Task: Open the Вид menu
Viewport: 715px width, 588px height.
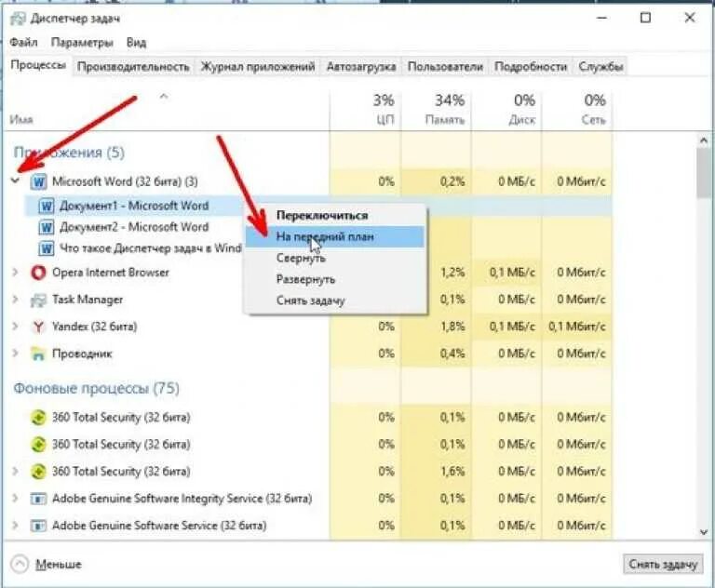Action: pyautogui.click(x=136, y=43)
